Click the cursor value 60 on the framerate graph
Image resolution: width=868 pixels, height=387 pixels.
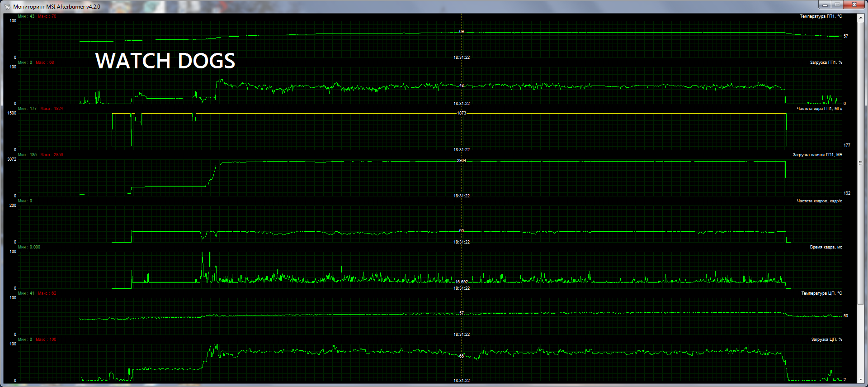[462, 231]
